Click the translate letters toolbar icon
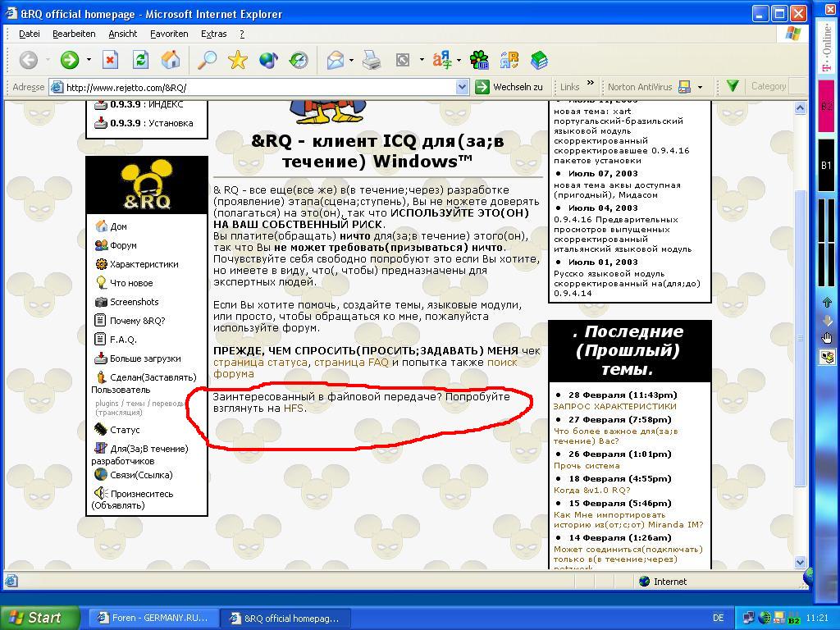Screen dimensions: 840x630 (442, 60)
